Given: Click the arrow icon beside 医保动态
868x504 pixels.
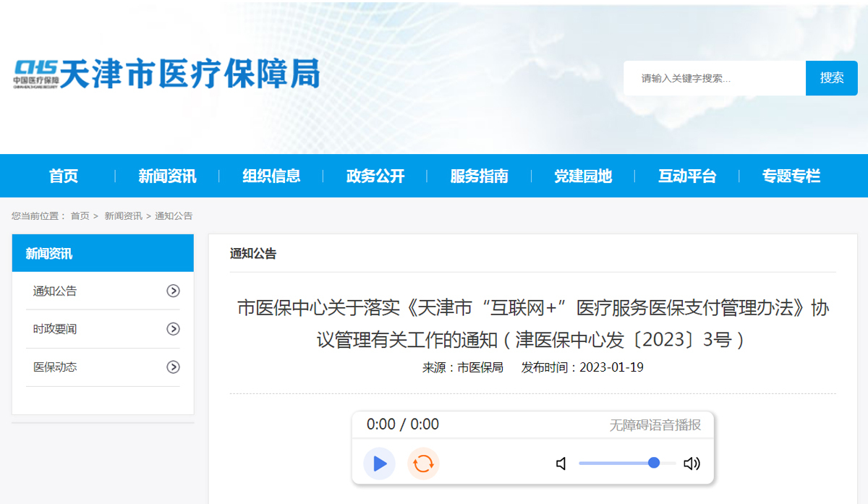Looking at the screenshot, I should [x=173, y=367].
